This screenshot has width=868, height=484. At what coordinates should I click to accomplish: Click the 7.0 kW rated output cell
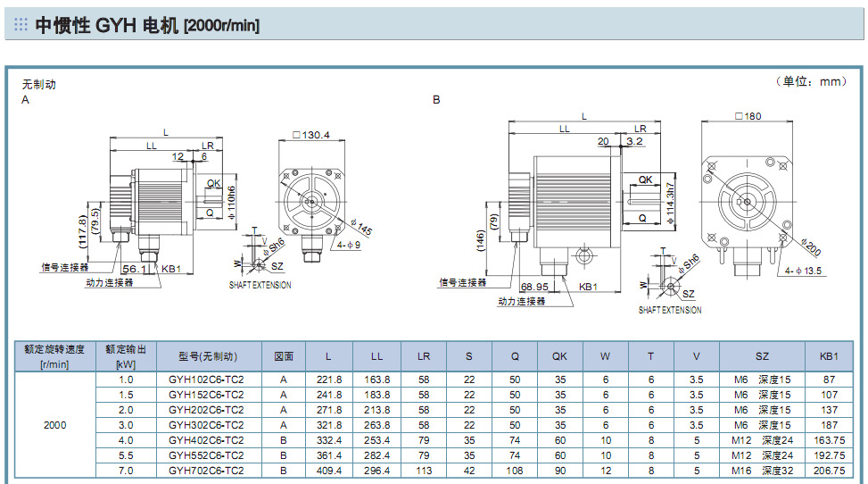[x=126, y=471]
